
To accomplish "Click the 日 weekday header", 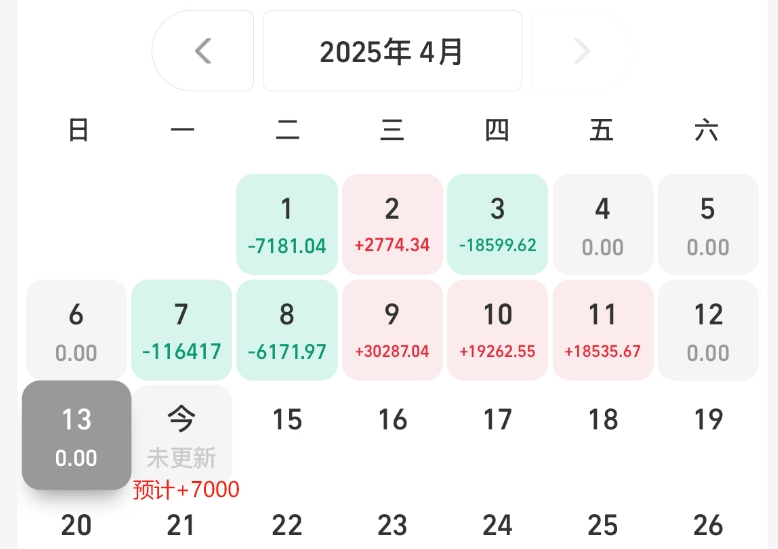I will [78, 130].
